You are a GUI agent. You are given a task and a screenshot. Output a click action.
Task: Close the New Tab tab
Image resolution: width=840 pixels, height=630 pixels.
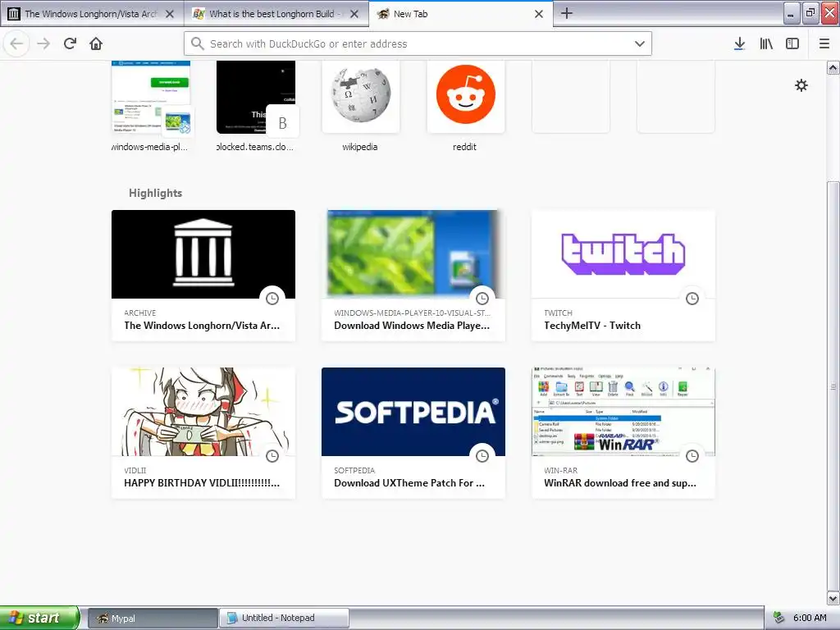[539, 14]
